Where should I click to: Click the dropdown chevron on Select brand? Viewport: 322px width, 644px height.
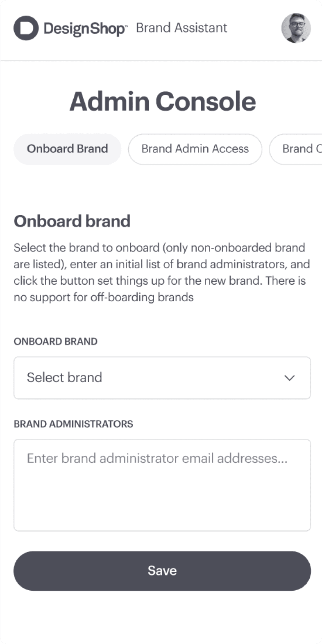(x=289, y=377)
